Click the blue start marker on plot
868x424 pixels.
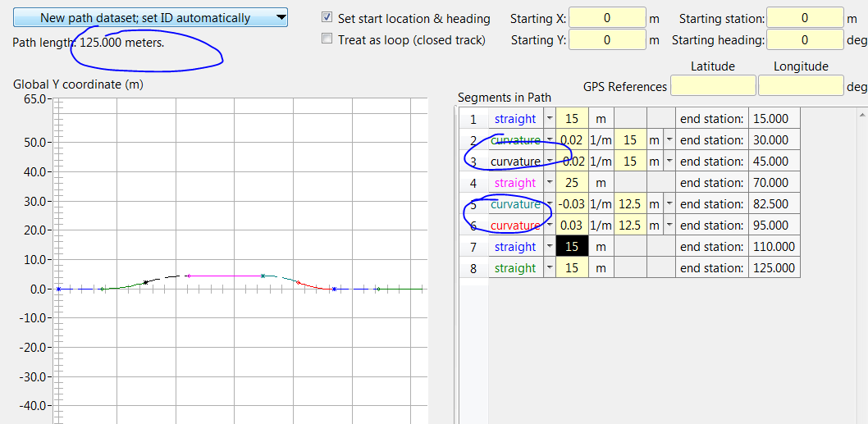(x=58, y=289)
